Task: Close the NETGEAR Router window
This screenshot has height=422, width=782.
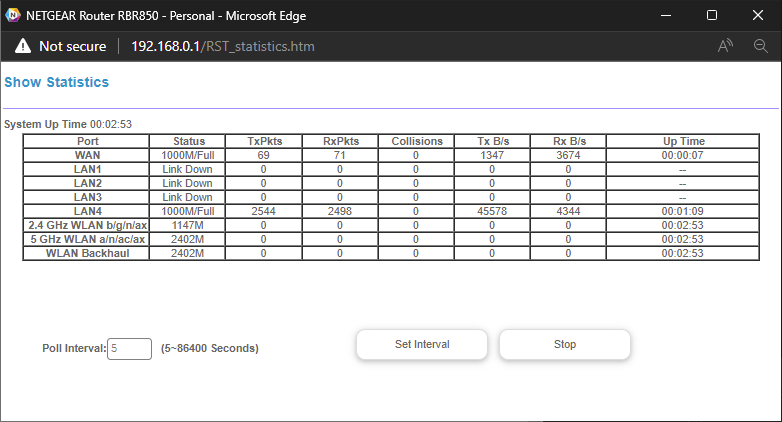Action: click(757, 15)
